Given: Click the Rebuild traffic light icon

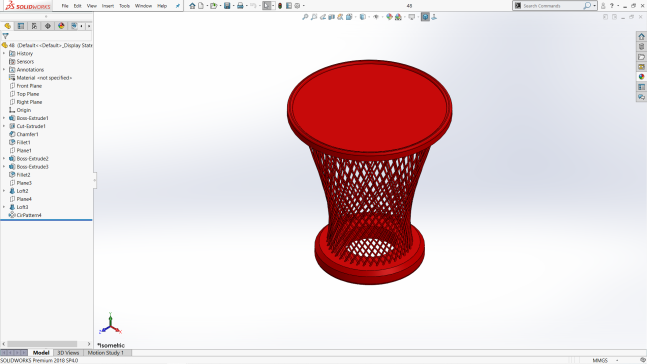Looking at the screenshot, I should coord(280,6).
